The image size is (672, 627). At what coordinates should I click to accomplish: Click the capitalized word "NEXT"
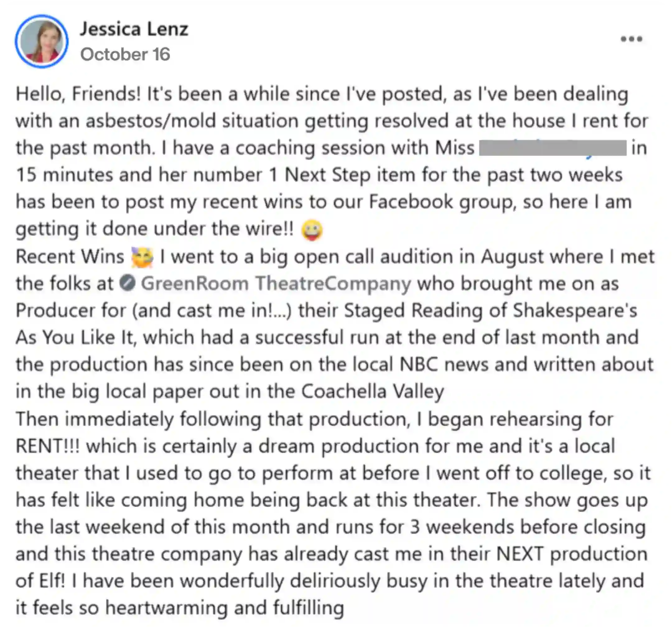[x=520, y=554]
